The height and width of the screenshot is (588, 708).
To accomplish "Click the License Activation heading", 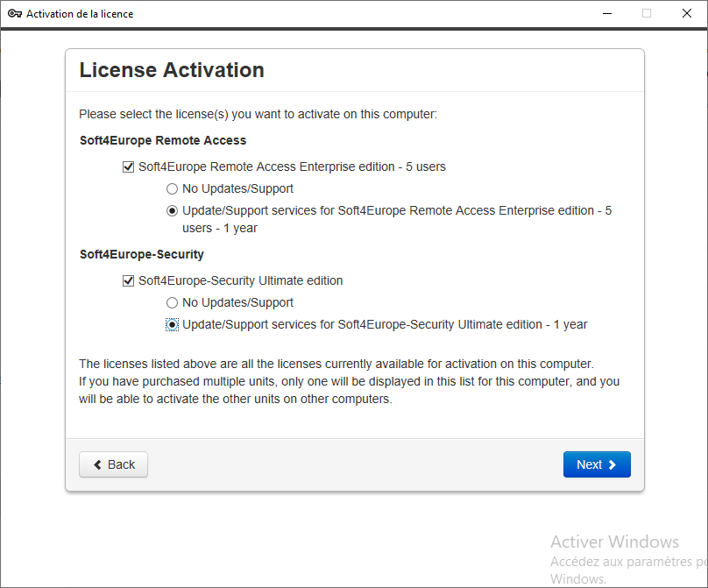I will (172, 70).
